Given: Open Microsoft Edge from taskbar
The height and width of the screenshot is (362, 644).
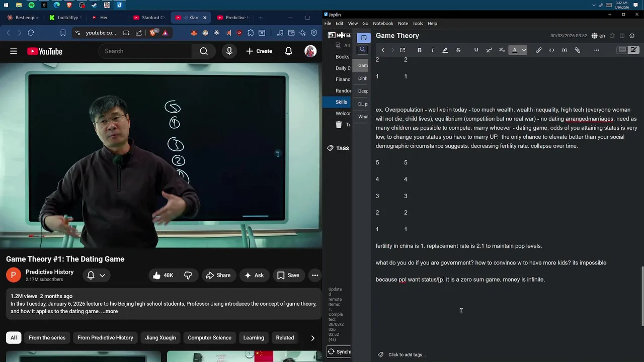Looking at the screenshot, I should [56, 5].
